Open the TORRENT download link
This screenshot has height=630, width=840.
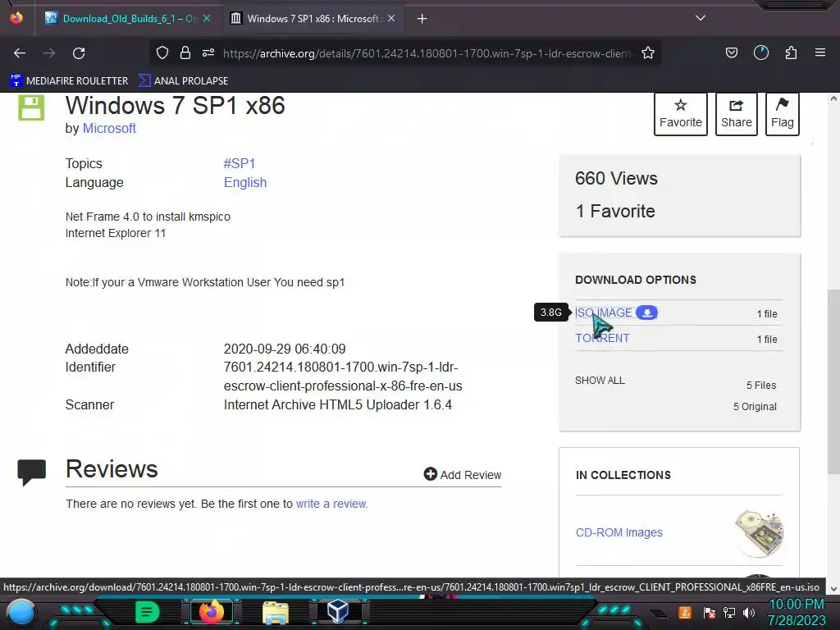pos(602,338)
